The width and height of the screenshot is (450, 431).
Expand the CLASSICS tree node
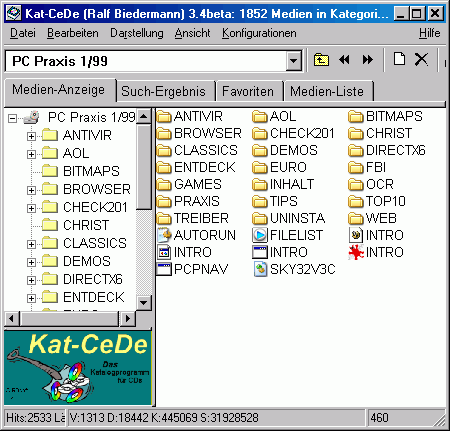[31, 244]
